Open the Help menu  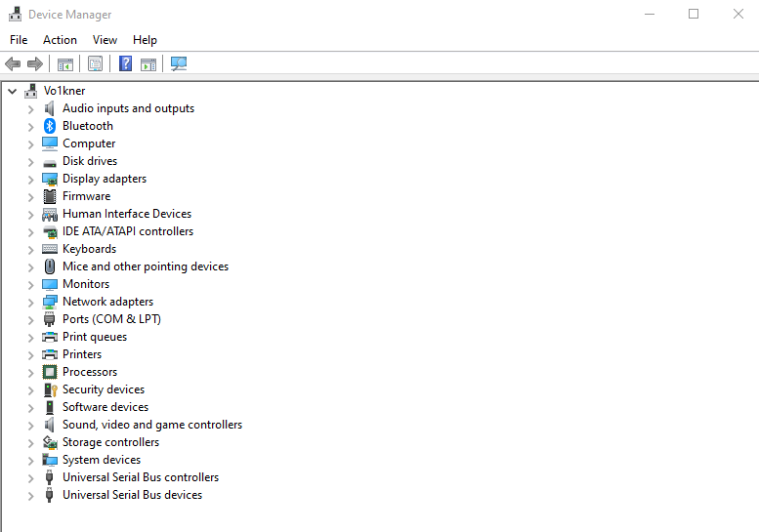click(x=145, y=40)
